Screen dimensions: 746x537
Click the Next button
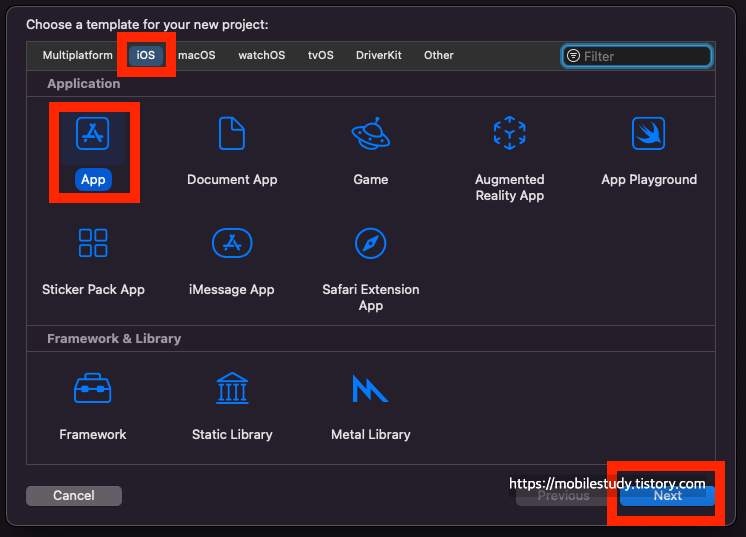(667, 496)
